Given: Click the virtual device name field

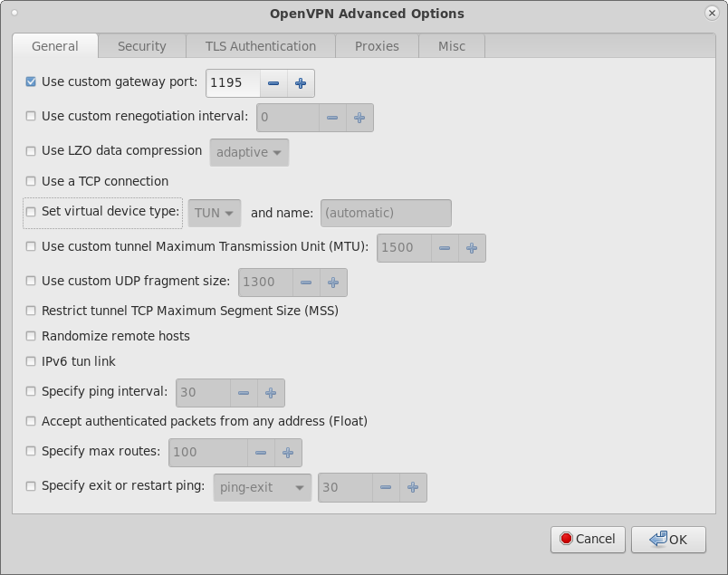Looking at the screenshot, I should coord(386,213).
